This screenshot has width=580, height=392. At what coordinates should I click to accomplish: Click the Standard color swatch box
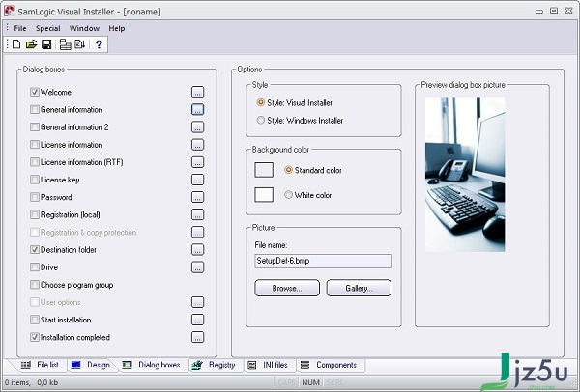(264, 170)
